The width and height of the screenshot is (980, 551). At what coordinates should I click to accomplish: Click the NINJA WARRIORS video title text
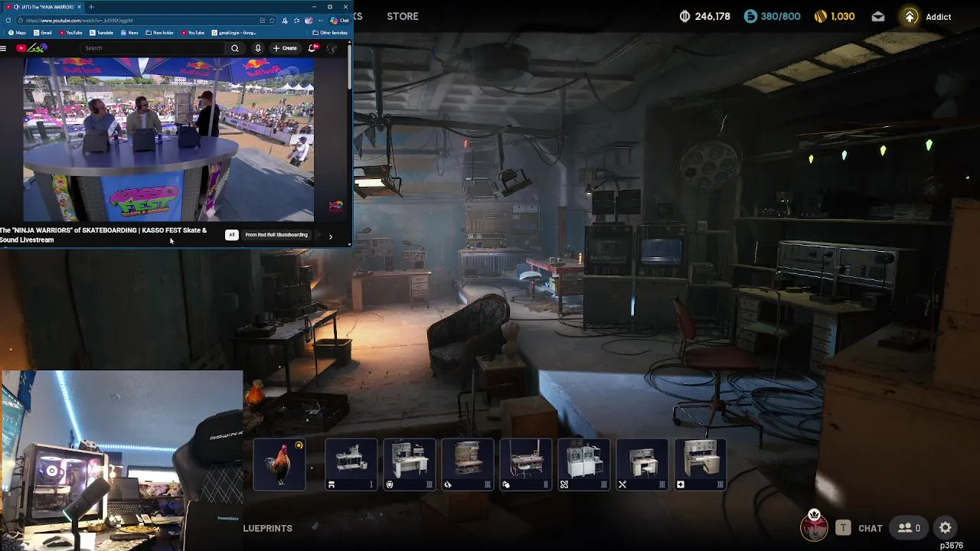pyautogui.click(x=103, y=235)
